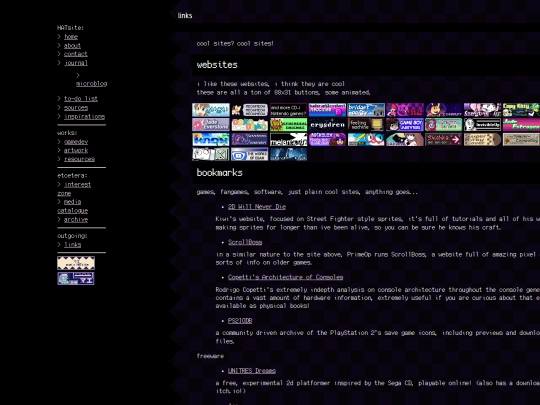Open the journal link
Viewport: 540px width, 405px height.
point(76,63)
